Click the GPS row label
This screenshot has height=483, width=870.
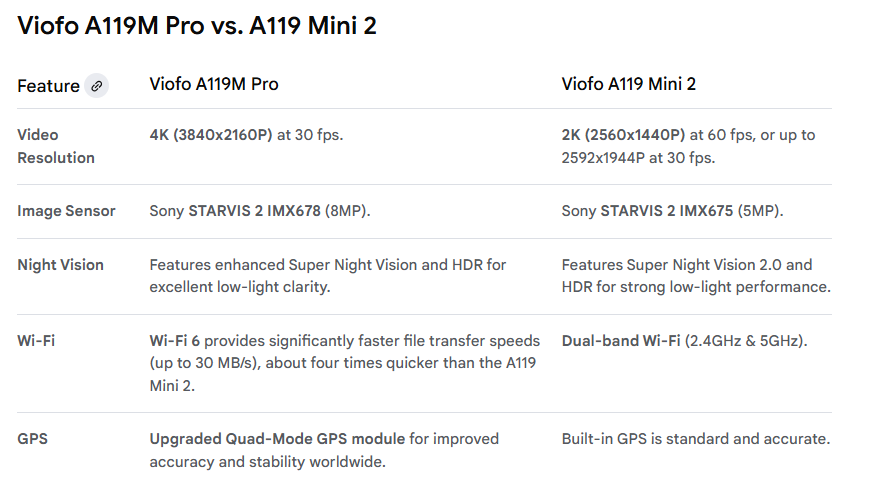pos(33,439)
